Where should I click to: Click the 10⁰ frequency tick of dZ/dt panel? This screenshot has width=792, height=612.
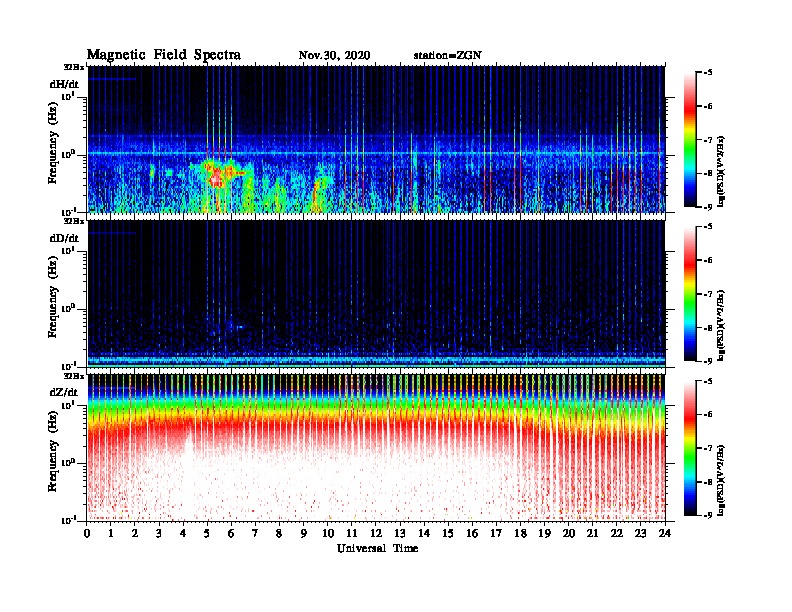(68, 463)
